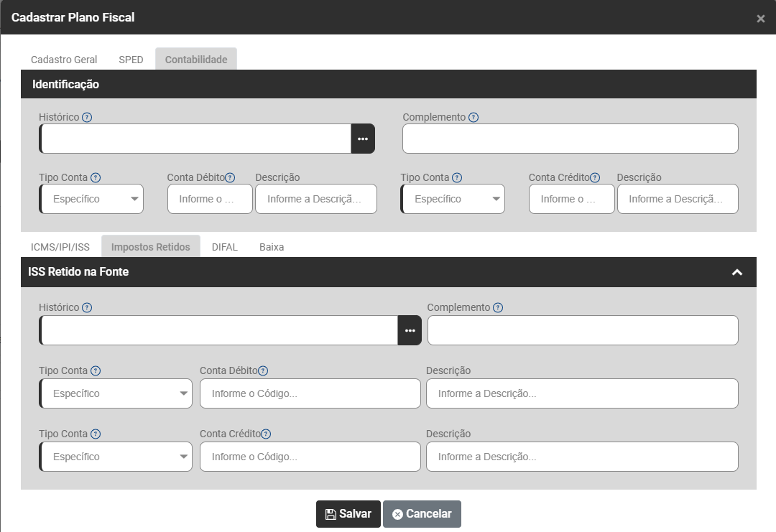Open lookup with Identificação Histórico ellipsis button
This screenshot has height=532, width=776.
pos(363,139)
